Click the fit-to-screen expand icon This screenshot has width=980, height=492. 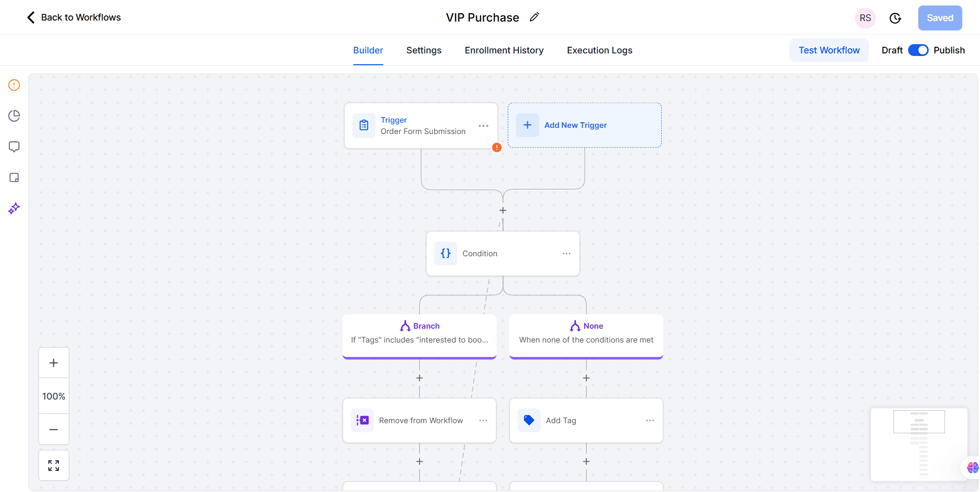pyautogui.click(x=54, y=465)
